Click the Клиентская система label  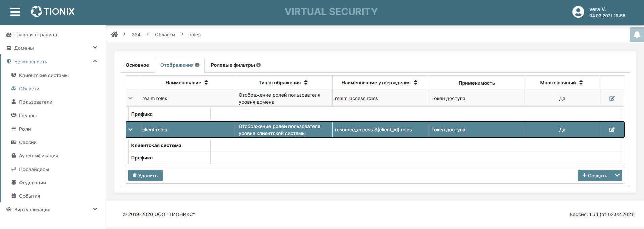pos(156,145)
